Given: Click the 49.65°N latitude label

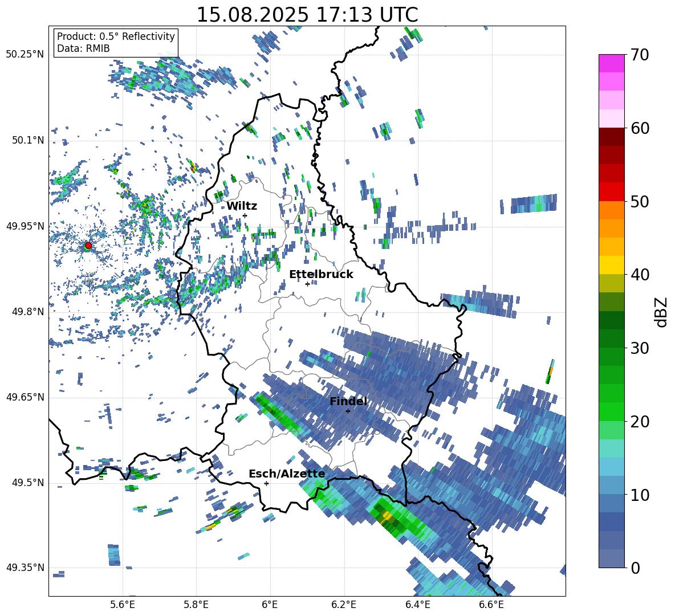Looking at the screenshot, I should (25, 397).
